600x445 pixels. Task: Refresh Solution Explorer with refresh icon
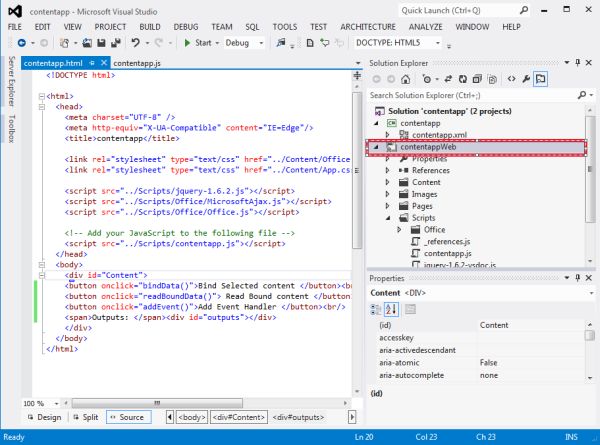click(463, 79)
